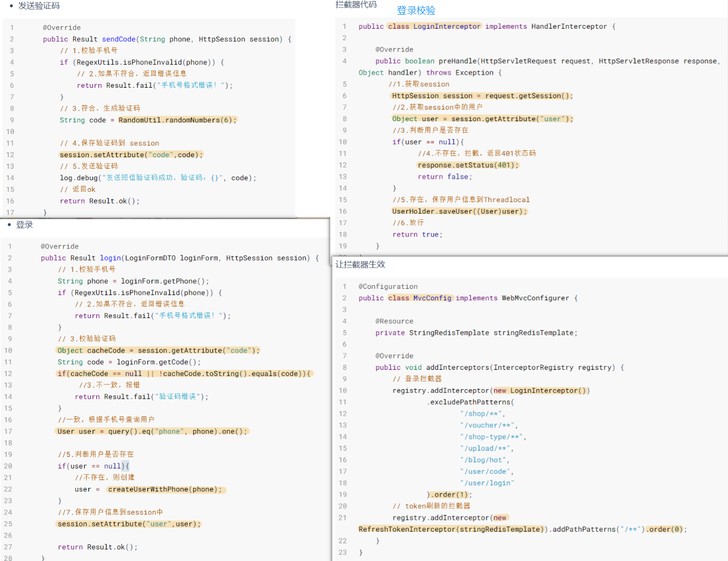The height and width of the screenshot is (561, 728).
Task: Click HandlerInterceptor interface name
Action: click(x=569, y=27)
